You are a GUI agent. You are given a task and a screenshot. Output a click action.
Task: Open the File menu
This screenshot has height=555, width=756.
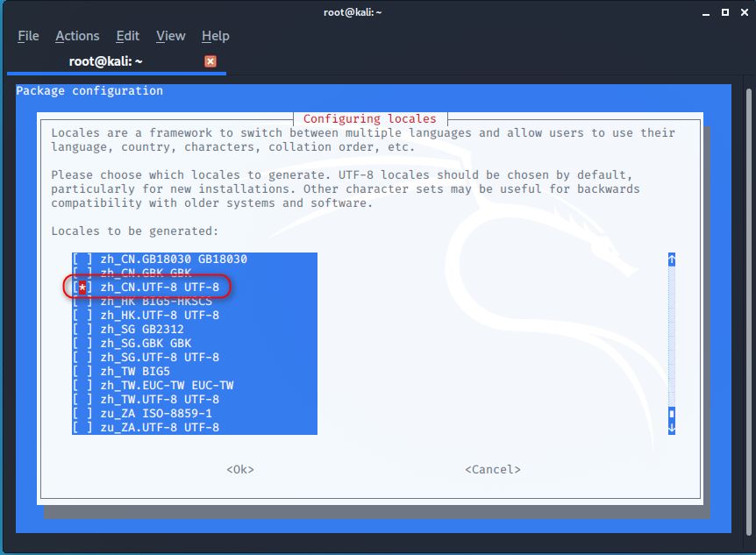[28, 36]
